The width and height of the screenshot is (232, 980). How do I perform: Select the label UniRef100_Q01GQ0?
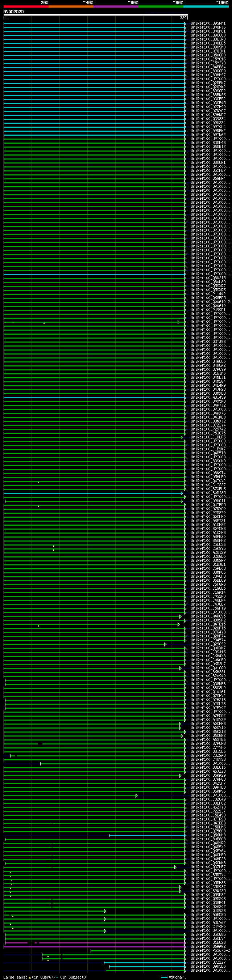coord(208,668)
